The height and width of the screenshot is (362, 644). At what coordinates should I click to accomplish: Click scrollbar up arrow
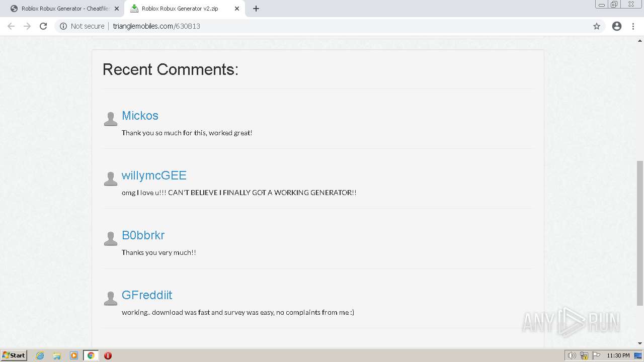(640, 40)
